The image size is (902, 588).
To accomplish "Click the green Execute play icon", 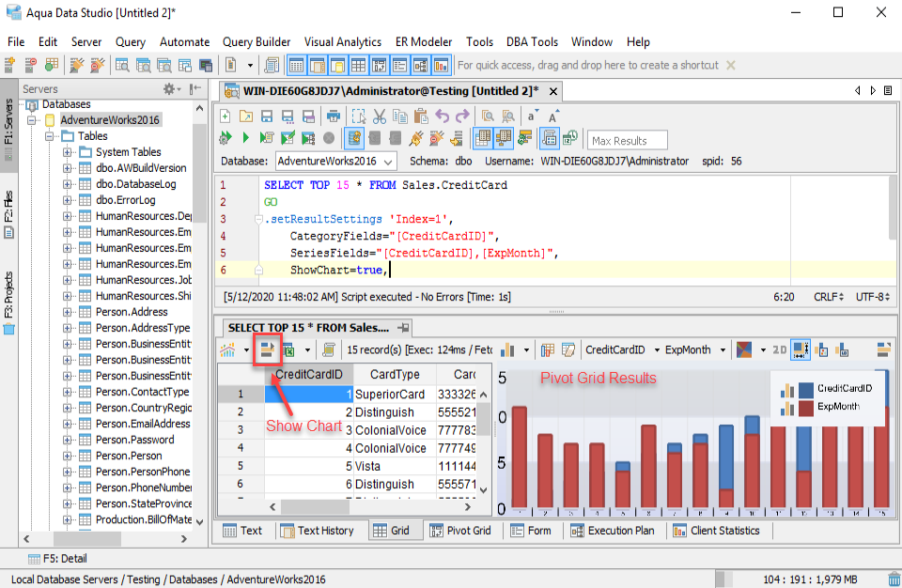I will [x=245, y=138].
